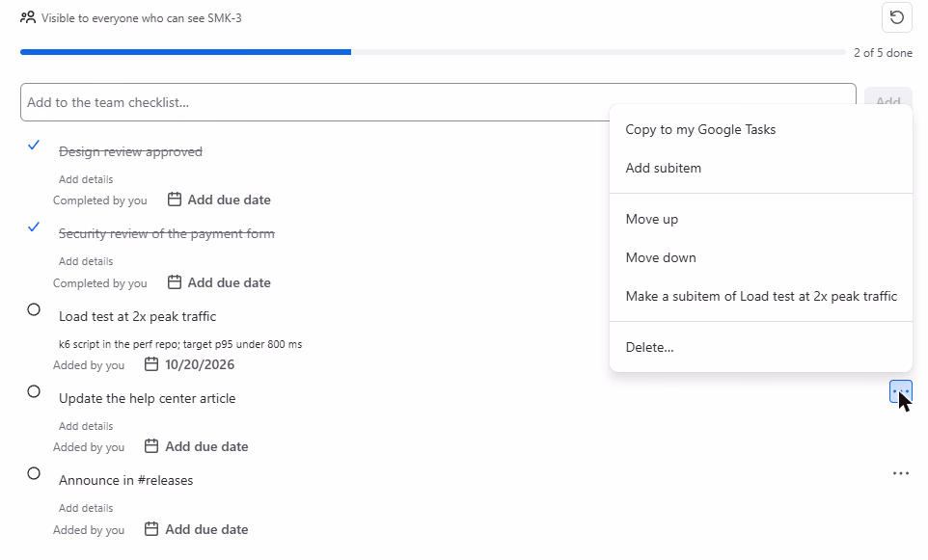The image size is (928, 560).
Task: Click Add details under Update the help center article
Action: (86, 426)
